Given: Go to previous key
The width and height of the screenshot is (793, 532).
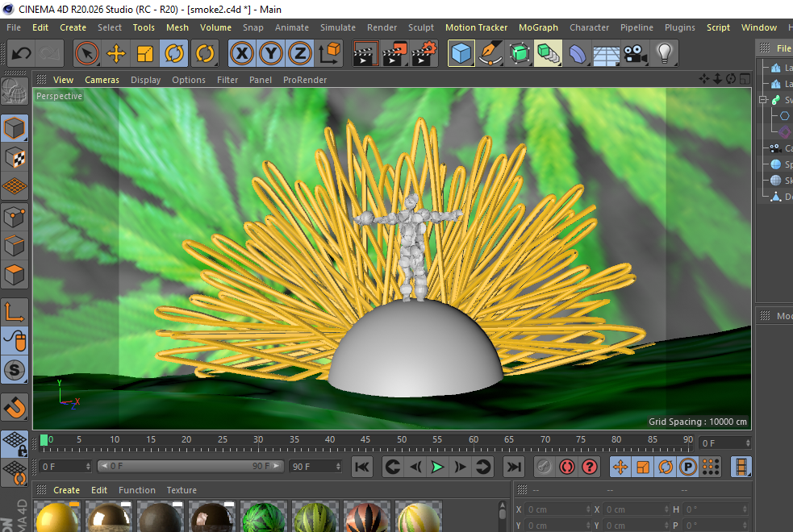Looking at the screenshot, I should pyautogui.click(x=392, y=467).
